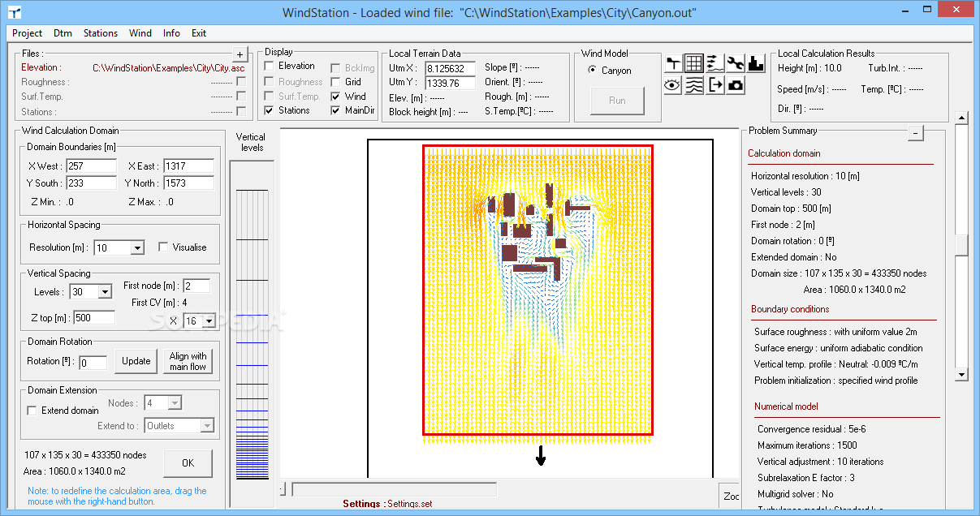
Task: Open the wrench settings tool
Action: 735,63
